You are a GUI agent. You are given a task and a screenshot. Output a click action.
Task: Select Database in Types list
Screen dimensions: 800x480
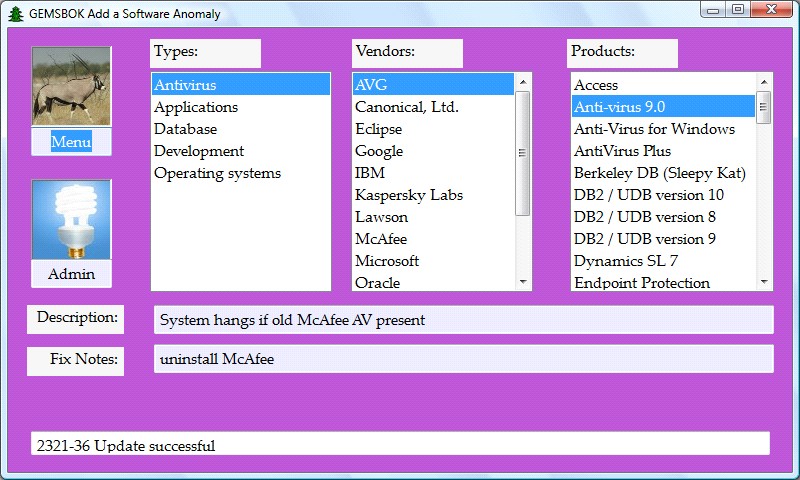point(241,129)
